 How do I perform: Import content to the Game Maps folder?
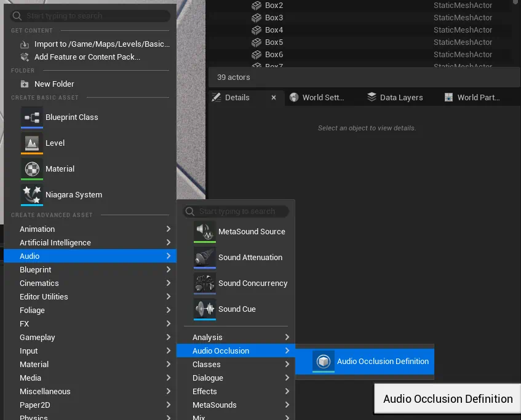tap(101, 44)
